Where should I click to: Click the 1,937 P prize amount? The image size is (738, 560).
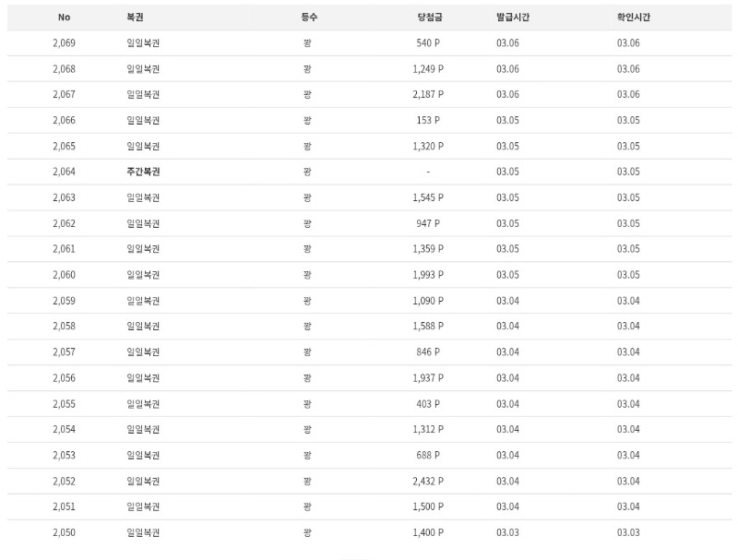(x=428, y=377)
